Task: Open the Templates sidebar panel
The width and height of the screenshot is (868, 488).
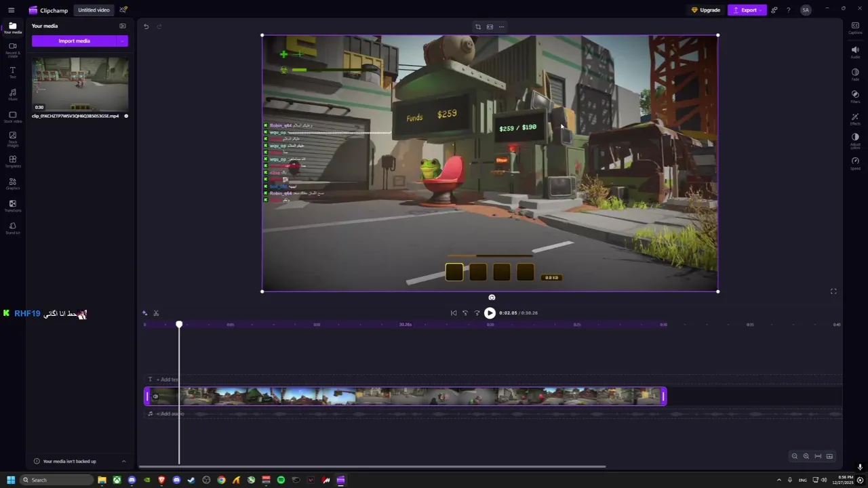Action: click(12, 161)
